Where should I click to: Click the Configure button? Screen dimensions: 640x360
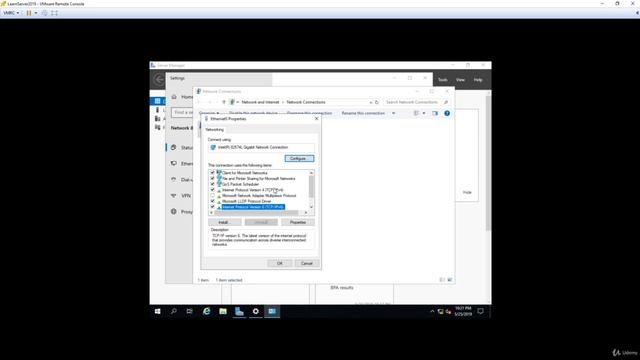(x=299, y=158)
